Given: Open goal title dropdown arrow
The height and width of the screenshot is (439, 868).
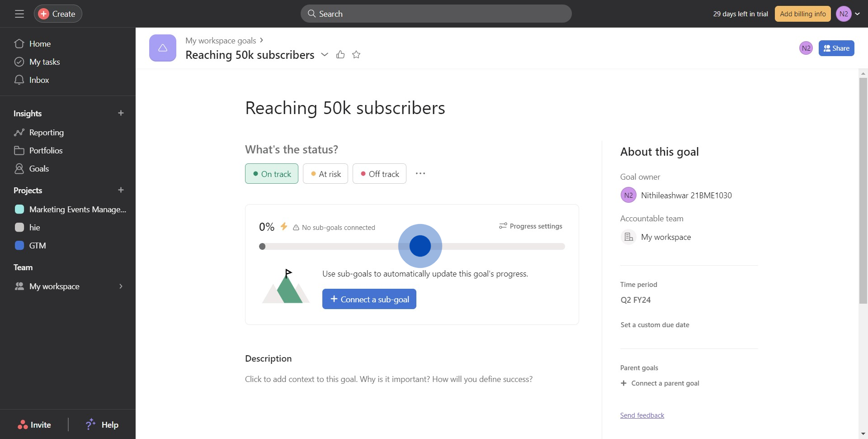Looking at the screenshot, I should pos(325,55).
